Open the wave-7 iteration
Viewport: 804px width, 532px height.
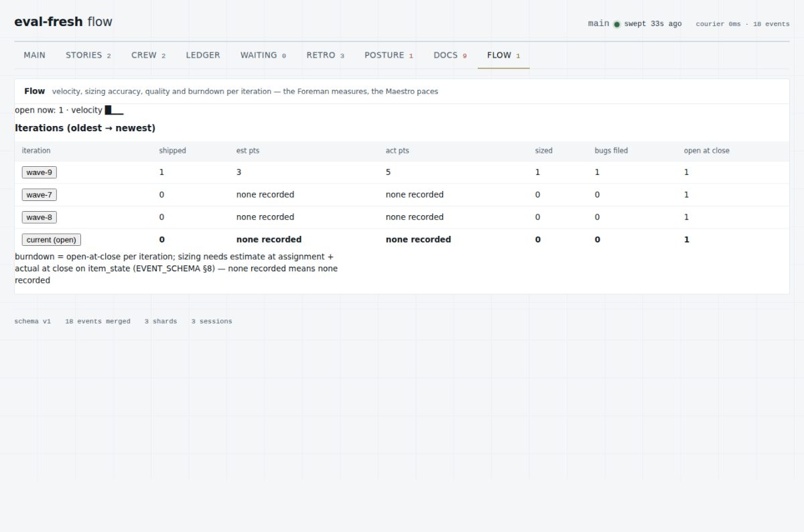click(x=40, y=195)
